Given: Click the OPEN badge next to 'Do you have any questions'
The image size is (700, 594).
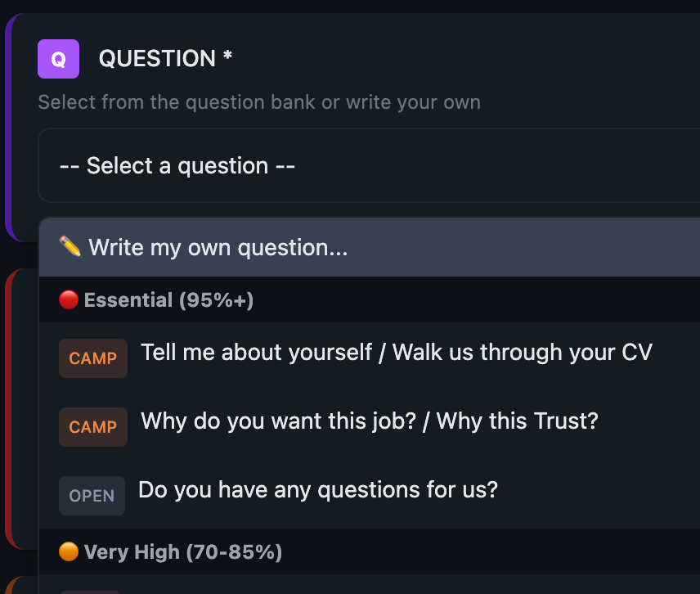Looking at the screenshot, I should coord(92,495).
